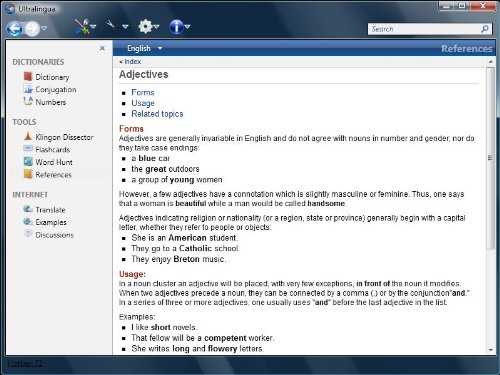Click the Adjectives page title

click(x=144, y=74)
